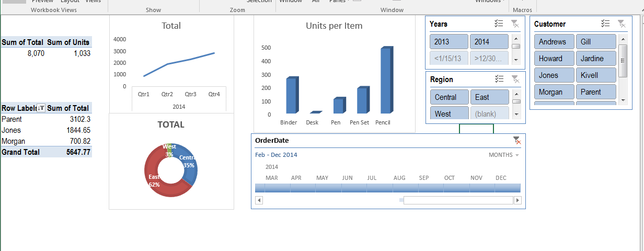Open the Row Labels filter dropdown
This screenshot has width=644, height=251.
(x=41, y=108)
